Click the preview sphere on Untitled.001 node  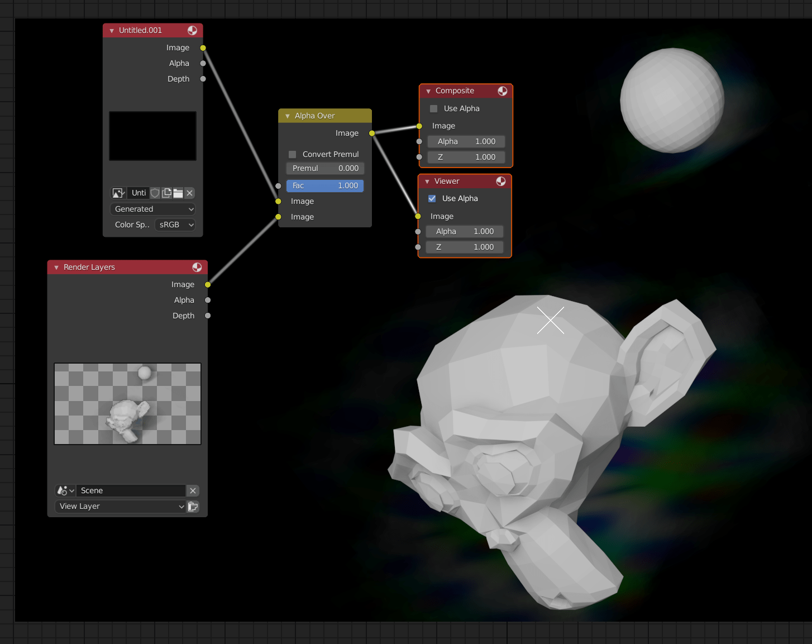point(193,30)
